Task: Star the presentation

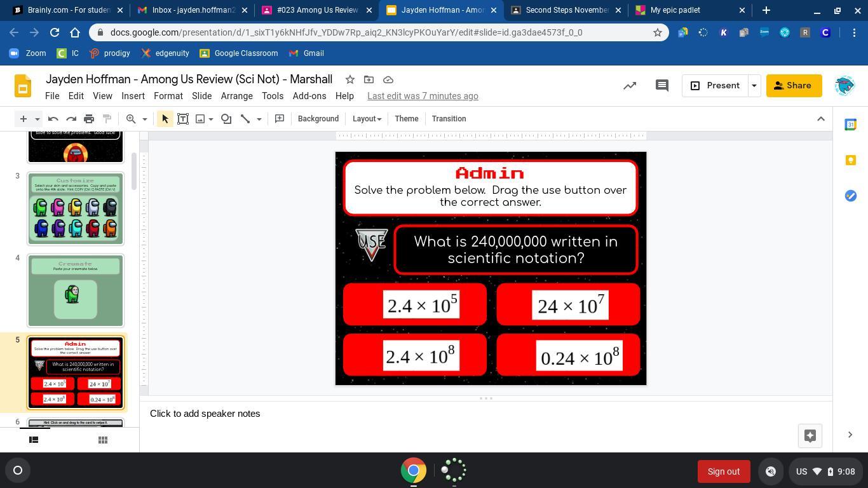Action: click(x=349, y=79)
